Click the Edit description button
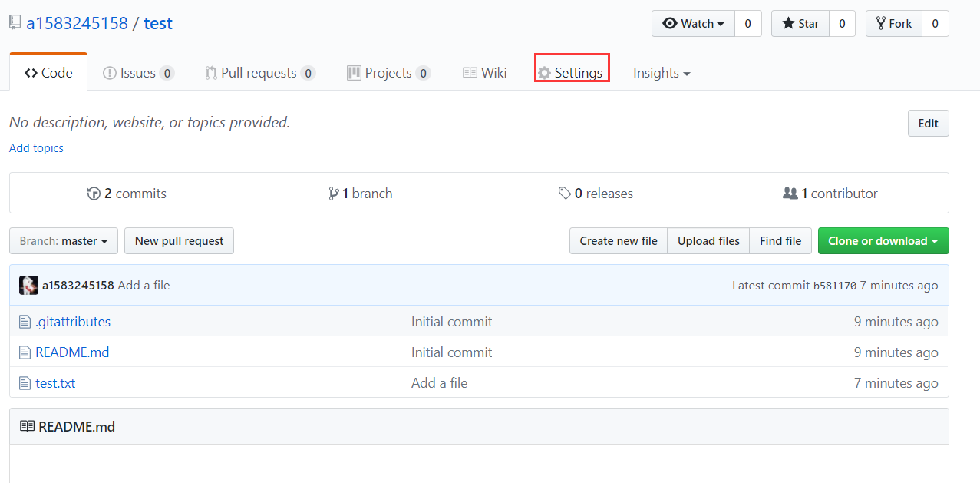The width and height of the screenshot is (980, 483). coord(929,124)
